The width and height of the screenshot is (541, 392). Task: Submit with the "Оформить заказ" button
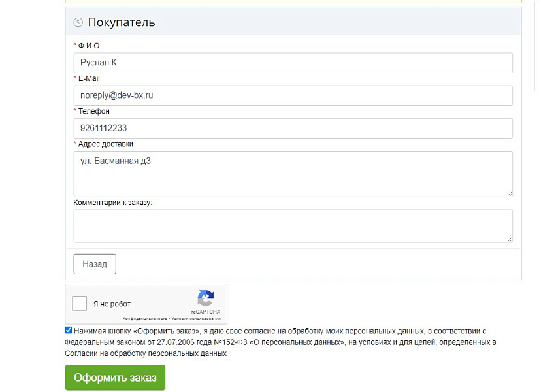(x=115, y=378)
